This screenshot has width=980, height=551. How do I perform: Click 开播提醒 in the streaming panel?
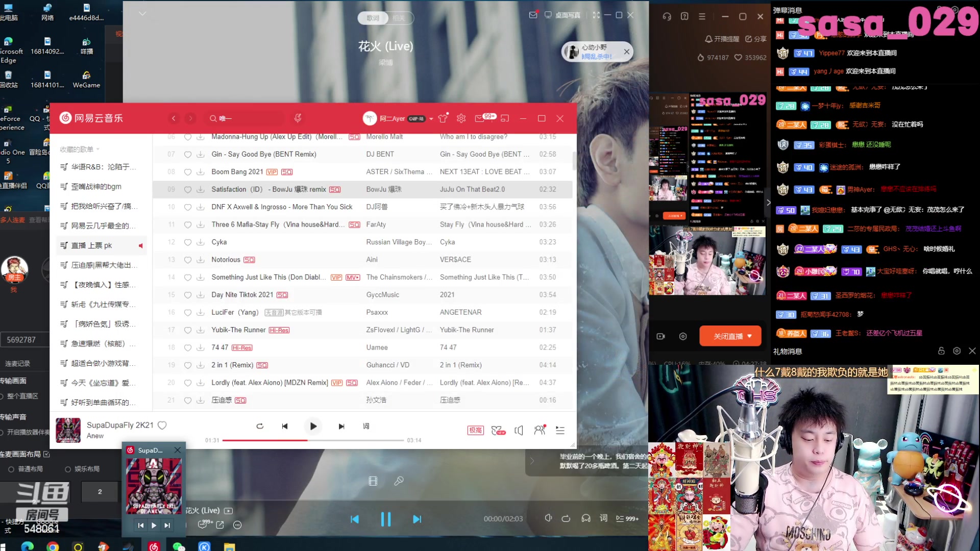pos(722,39)
